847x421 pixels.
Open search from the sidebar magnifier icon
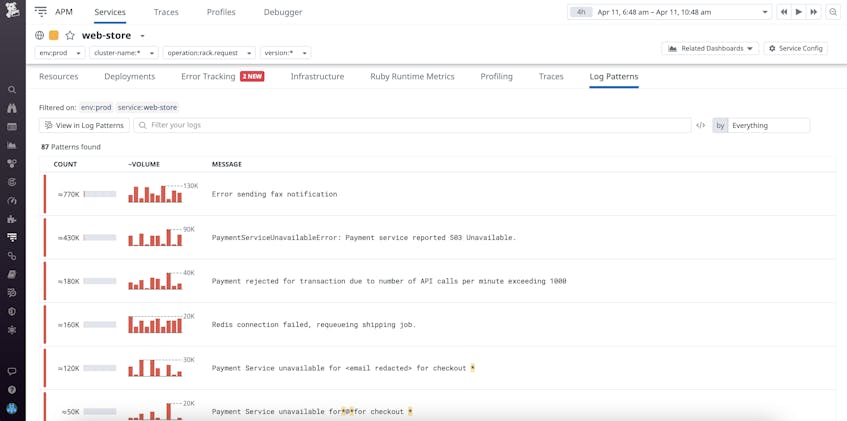point(12,90)
